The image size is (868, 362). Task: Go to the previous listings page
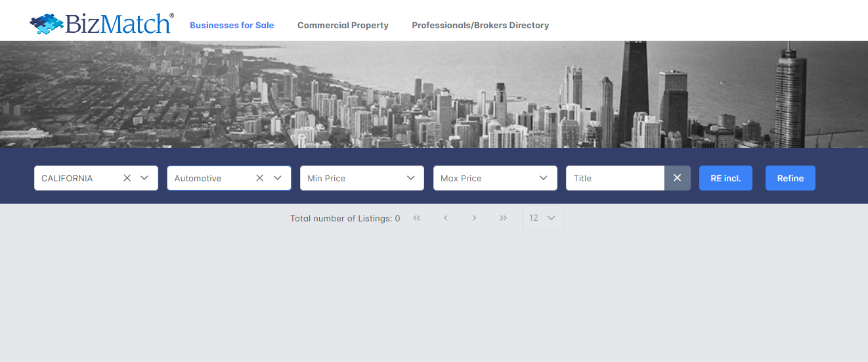click(x=445, y=218)
